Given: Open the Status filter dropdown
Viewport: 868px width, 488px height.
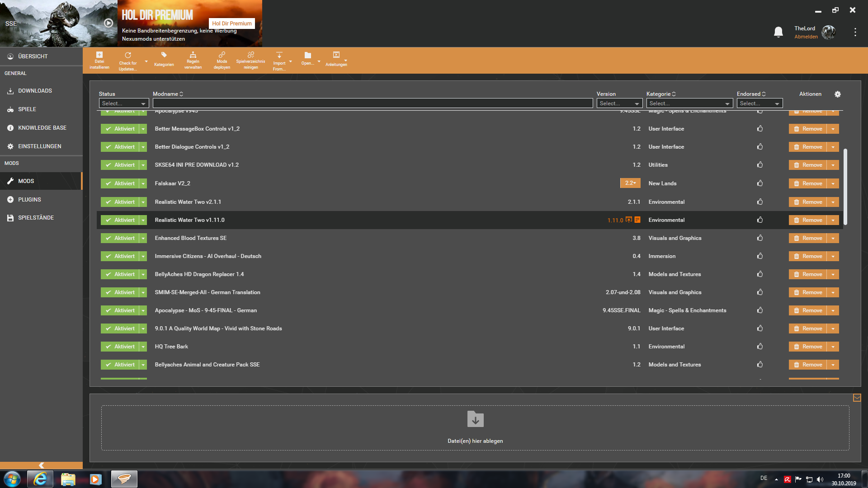Looking at the screenshot, I should pos(123,103).
